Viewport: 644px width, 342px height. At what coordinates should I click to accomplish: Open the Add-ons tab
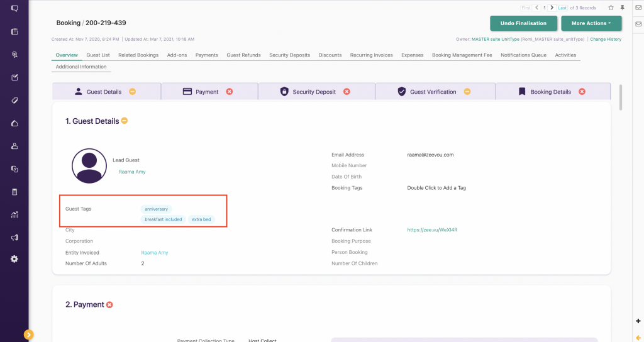pos(177,55)
